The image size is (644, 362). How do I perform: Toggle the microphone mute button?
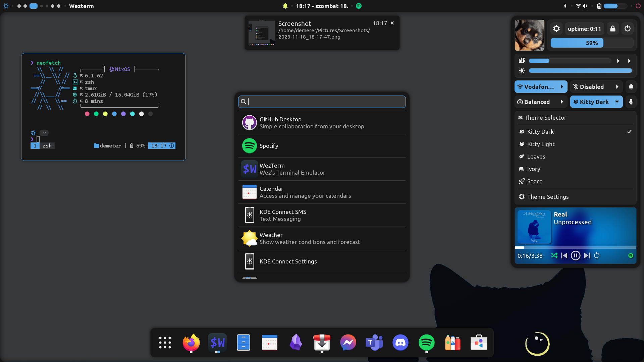(x=631, y=102)
